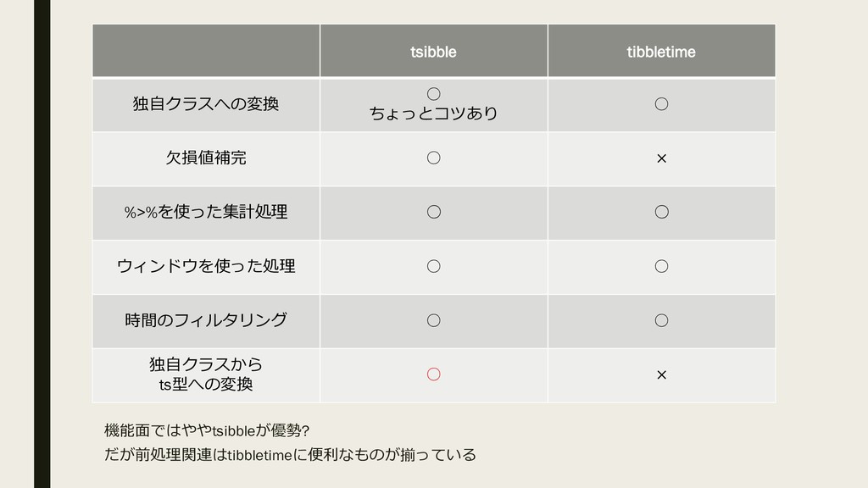Click the tsibble column header
Image resolution: width=868 pixels, height=488 pixels.
(433, 52)
